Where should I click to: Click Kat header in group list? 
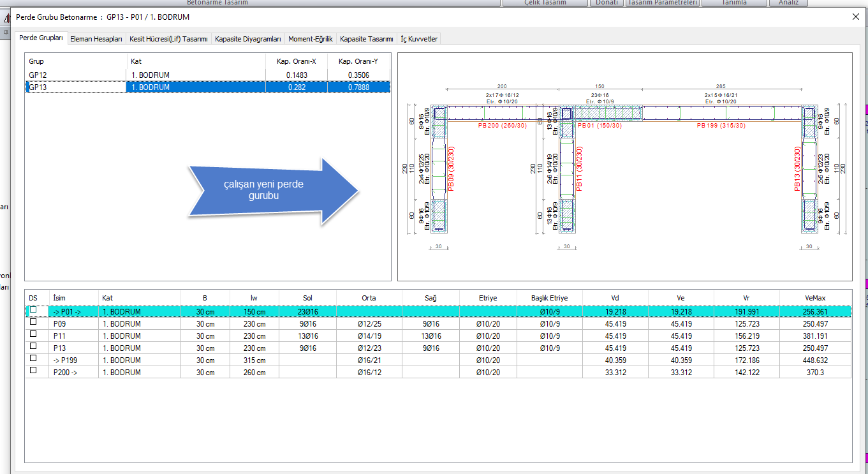pos(196,61)
